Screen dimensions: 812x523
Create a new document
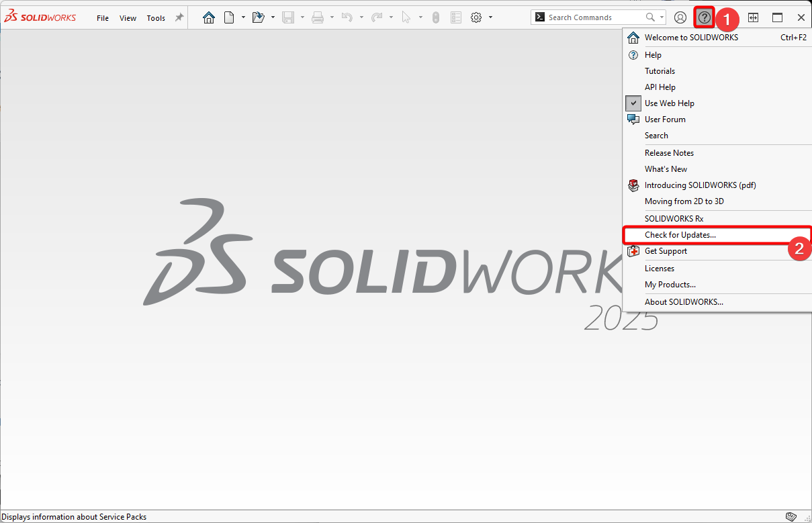pyautogui.click(x=228, y=17)
